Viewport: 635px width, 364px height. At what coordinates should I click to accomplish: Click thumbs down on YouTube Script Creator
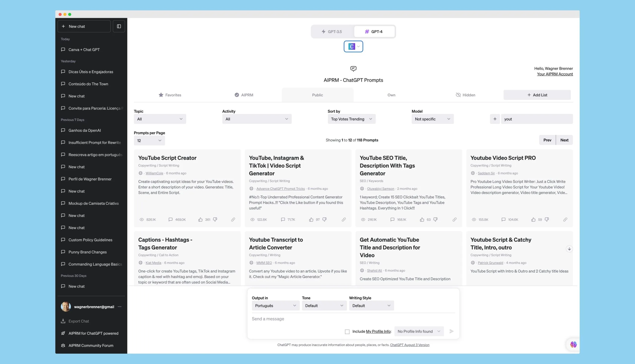(215, 220)
